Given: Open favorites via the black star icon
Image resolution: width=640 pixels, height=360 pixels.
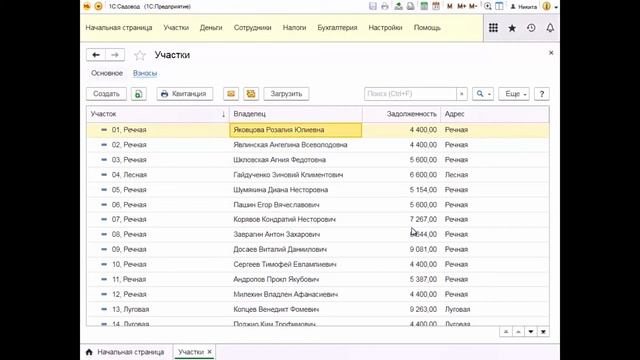Looking at the screenshot, I should [x=512, y=28].
